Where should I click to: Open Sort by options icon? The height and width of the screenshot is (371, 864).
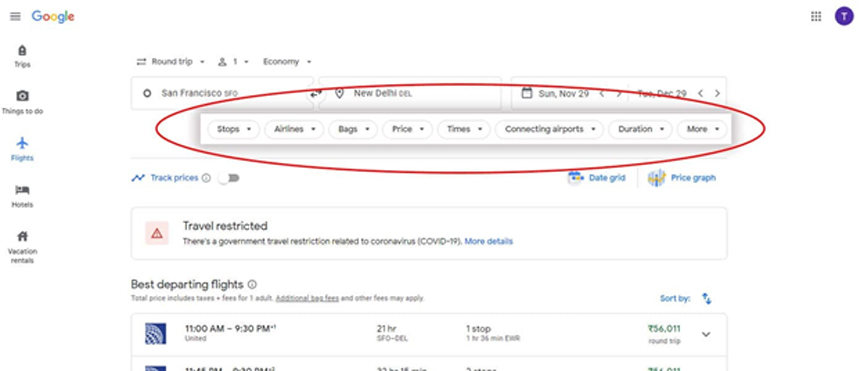[x=706, y=298]
